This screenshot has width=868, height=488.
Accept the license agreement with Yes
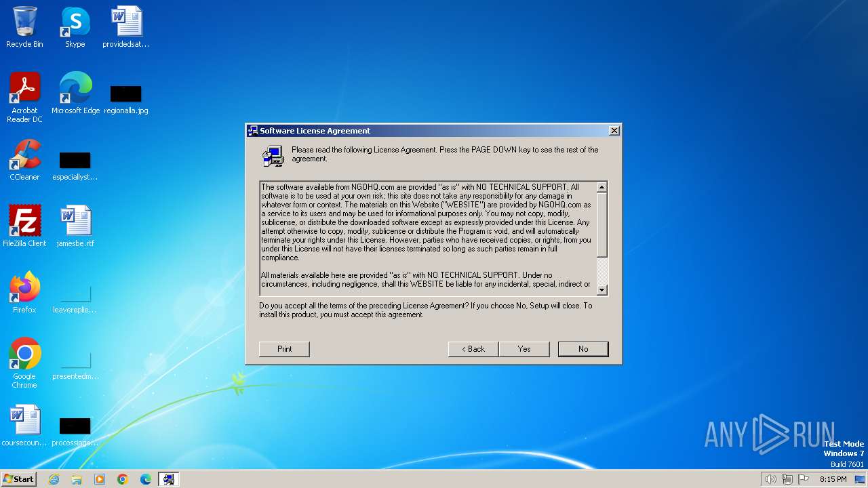click(524, 349)
